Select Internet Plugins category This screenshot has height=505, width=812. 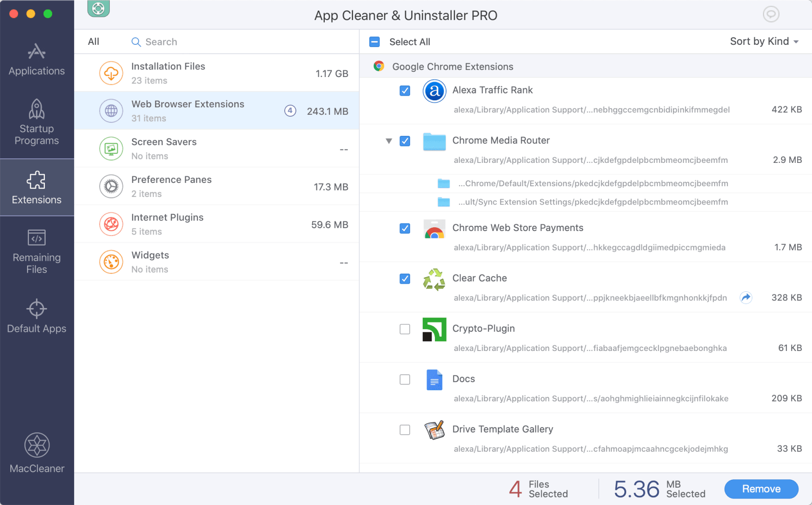[217, 224]
